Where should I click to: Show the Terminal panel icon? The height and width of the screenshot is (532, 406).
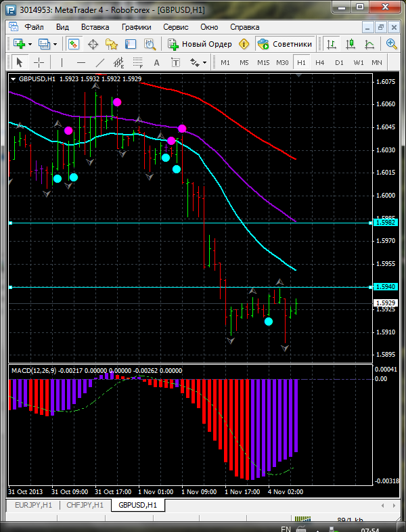point(130,44)
